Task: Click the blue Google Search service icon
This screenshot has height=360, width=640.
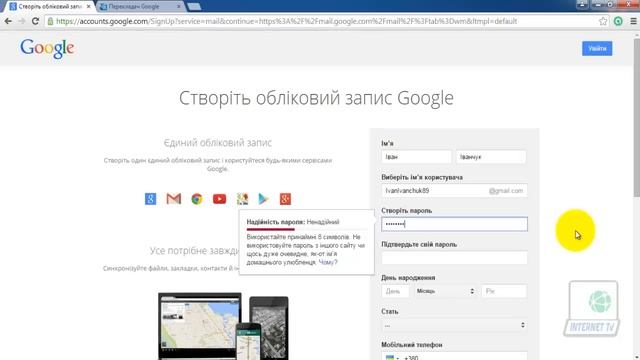Action: tap(151, 199)
